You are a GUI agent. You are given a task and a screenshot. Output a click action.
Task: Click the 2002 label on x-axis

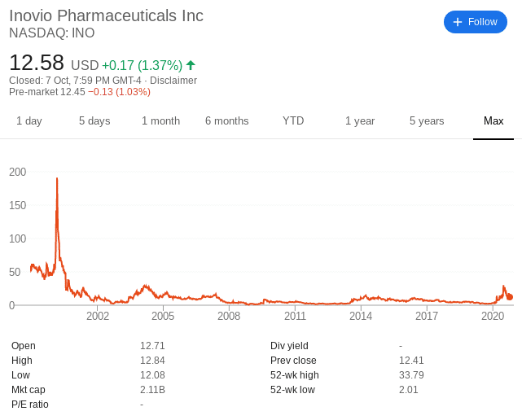(98, 316)
